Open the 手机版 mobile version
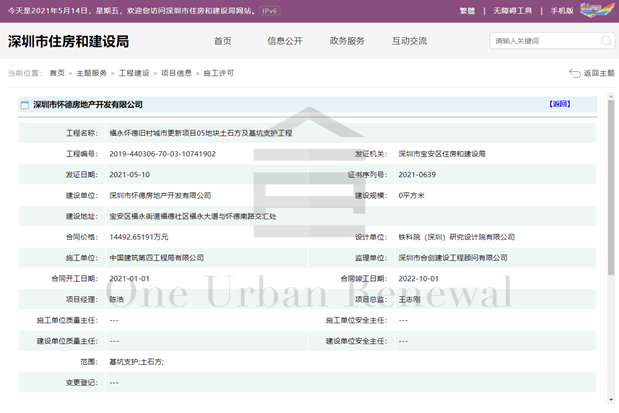This screenshot has width=619, height=413. pyautogui.click(x=562, y=11)
